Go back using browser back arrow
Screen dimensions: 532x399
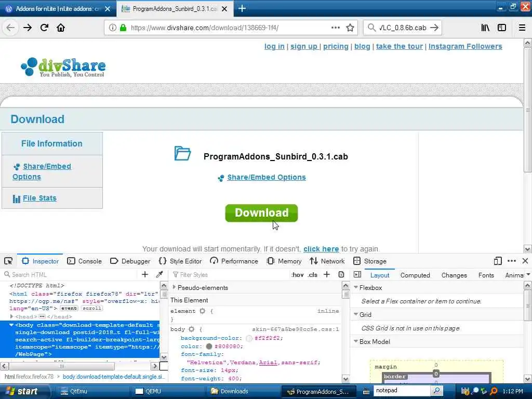click(10, 28)
